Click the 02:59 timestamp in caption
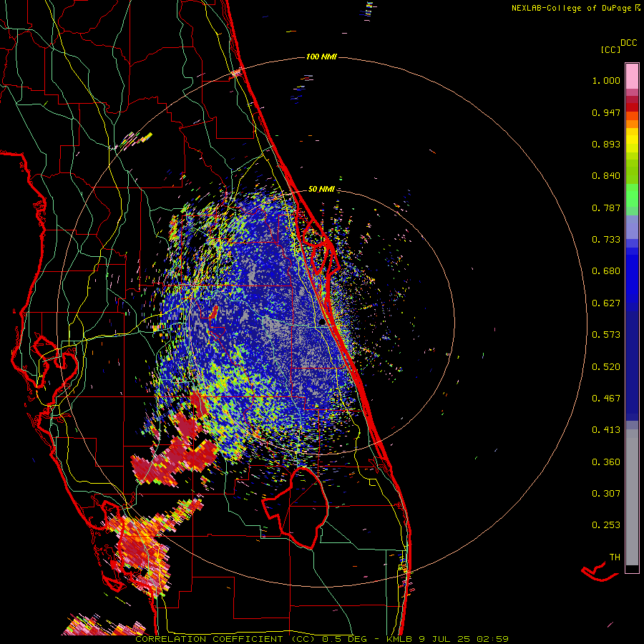The height and width of the screenshot is (644, 644). tap(493, 639)
